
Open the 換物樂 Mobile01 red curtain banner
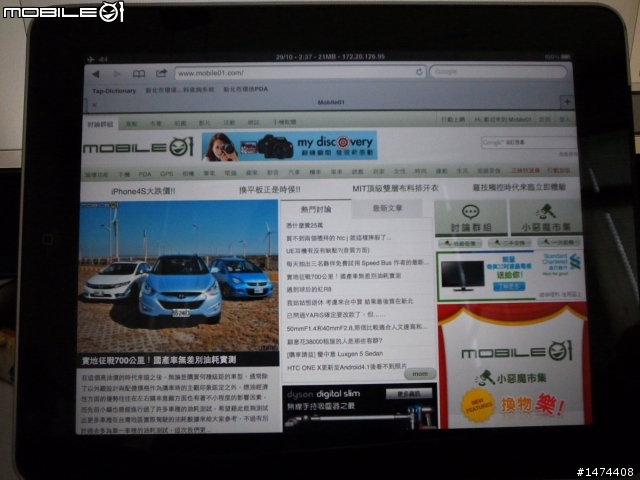(514, 366)
